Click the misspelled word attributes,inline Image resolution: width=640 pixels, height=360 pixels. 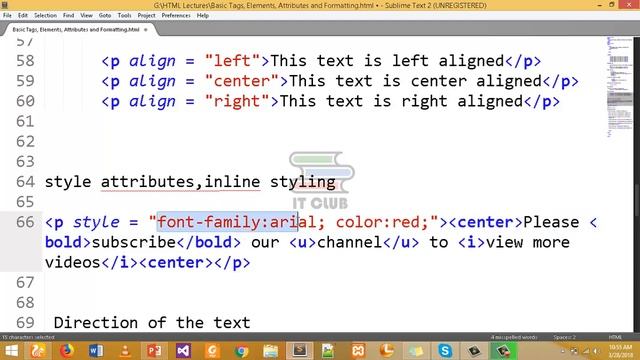coord(180,182)
